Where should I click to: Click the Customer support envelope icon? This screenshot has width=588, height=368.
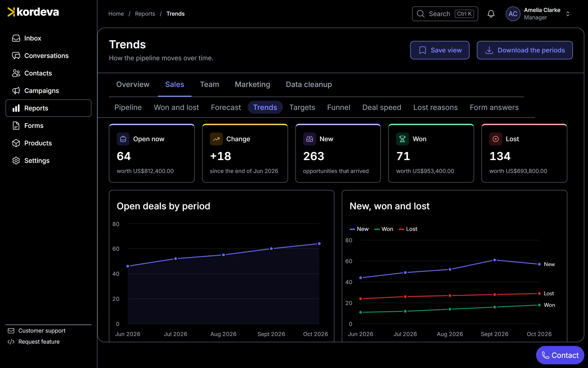pyautogui.click(x=11, y=331)
